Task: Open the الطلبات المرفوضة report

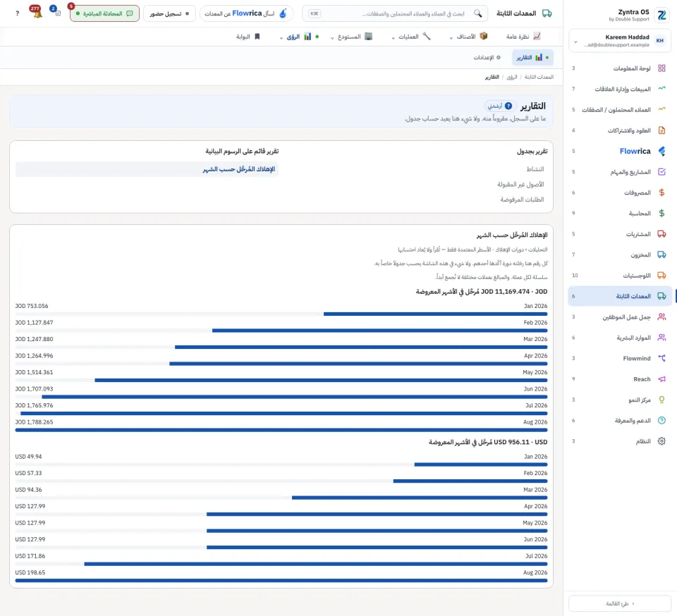Action: (522, 199)
